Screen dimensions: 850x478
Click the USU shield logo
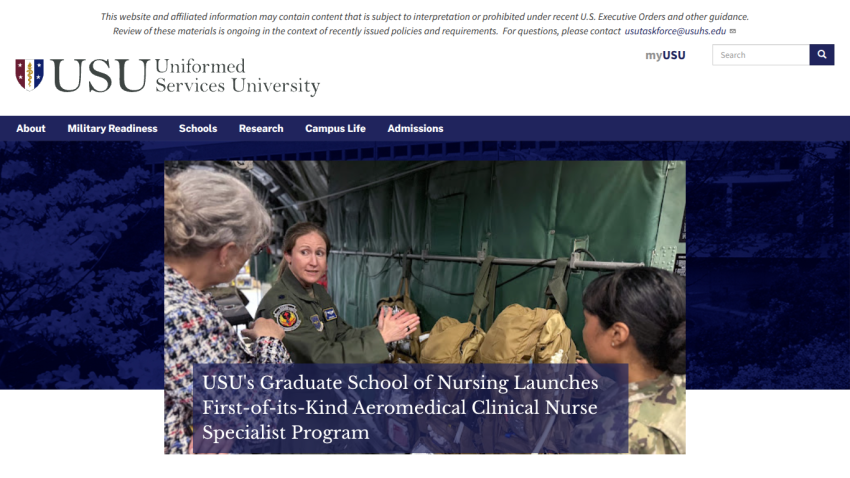click(x=29, y=75)
